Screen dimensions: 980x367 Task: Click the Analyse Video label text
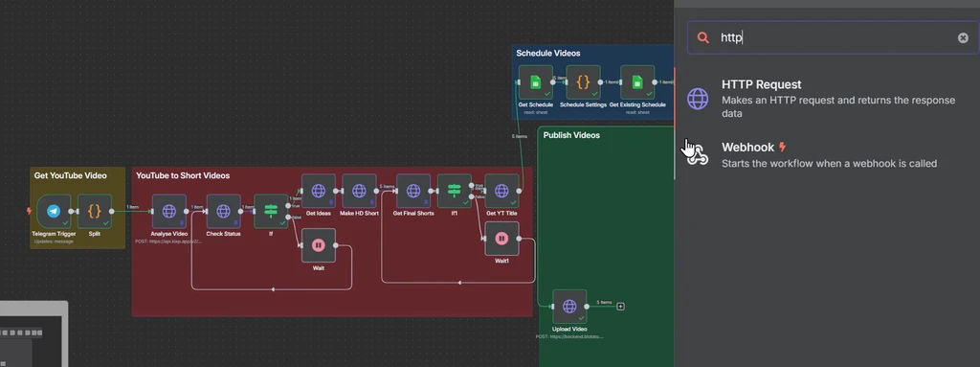[168, 234]
